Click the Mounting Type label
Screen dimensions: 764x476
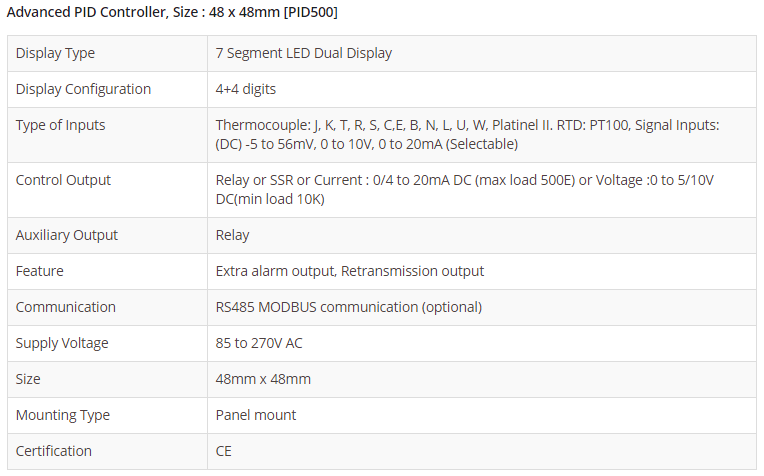(62, 415)
